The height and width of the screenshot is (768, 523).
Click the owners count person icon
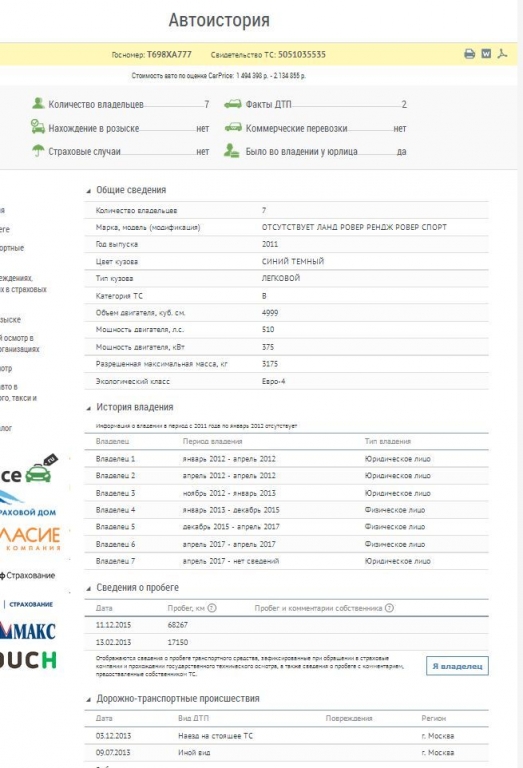pyautogui.click(x=38, y=103)
